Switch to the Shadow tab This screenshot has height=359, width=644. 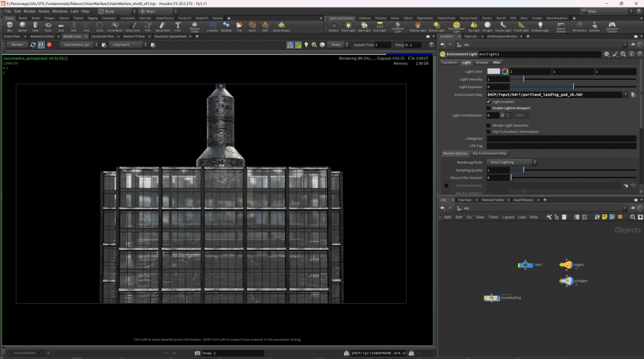pyautogui.click(x=481, y=62)
